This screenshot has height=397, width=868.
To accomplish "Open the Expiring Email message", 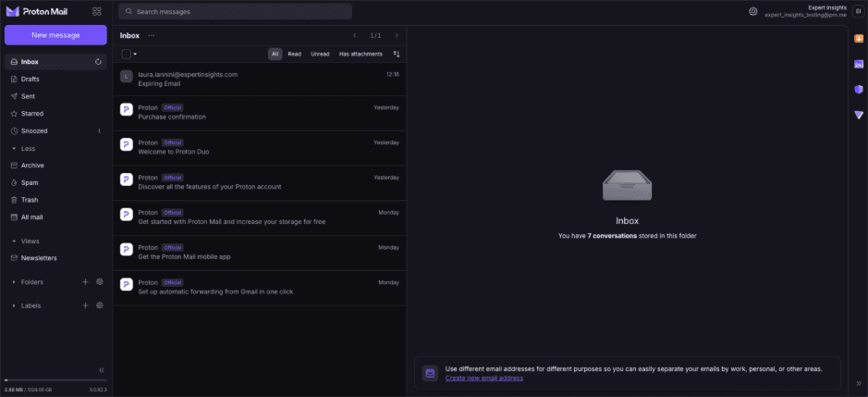I will pos(260,79).
